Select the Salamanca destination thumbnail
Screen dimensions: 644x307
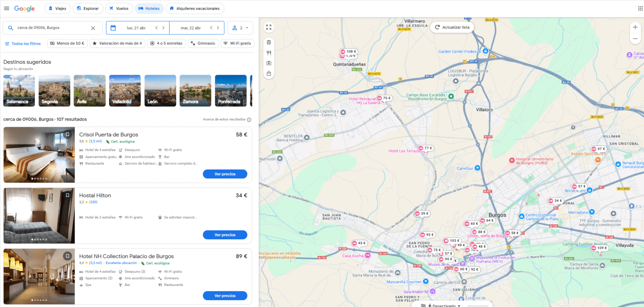tap(19, 91)
